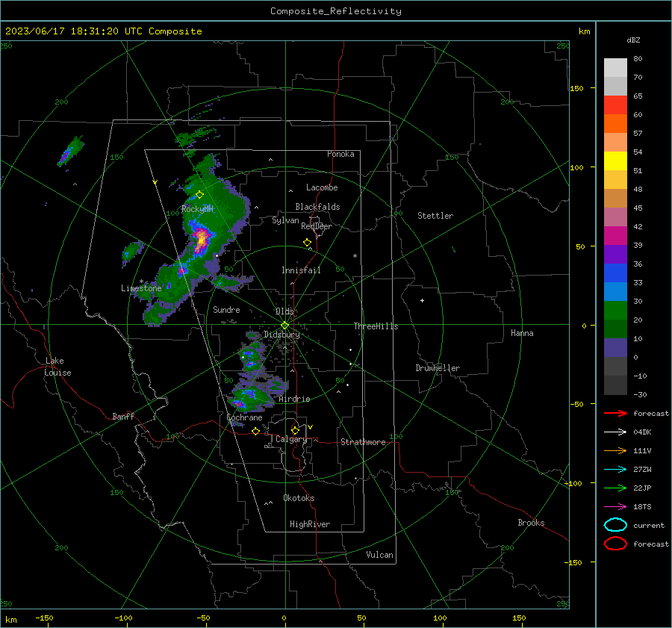This screenshot has width=672, height=628.
Task: Click the Okotoks town label
Action: [x=299, y=498]
